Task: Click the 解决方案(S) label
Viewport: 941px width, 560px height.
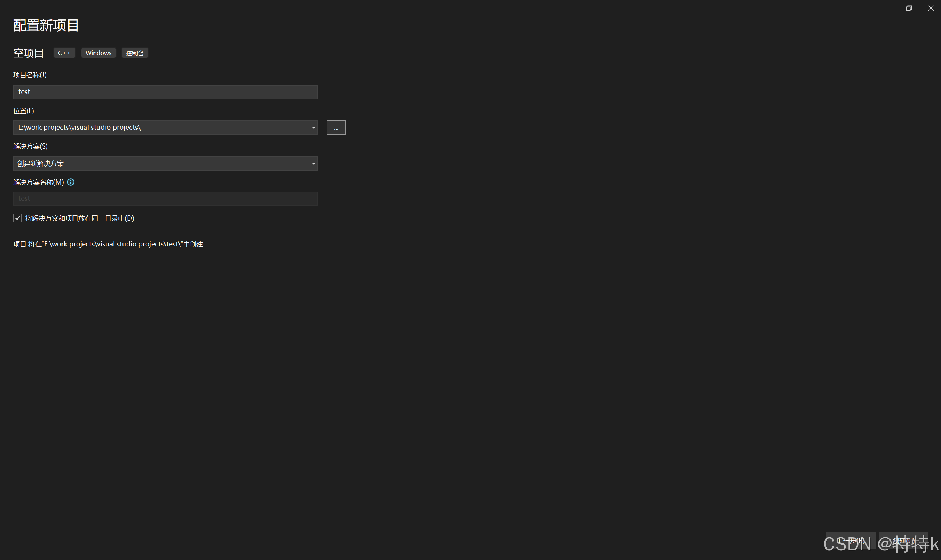Action: coord(31,146)
